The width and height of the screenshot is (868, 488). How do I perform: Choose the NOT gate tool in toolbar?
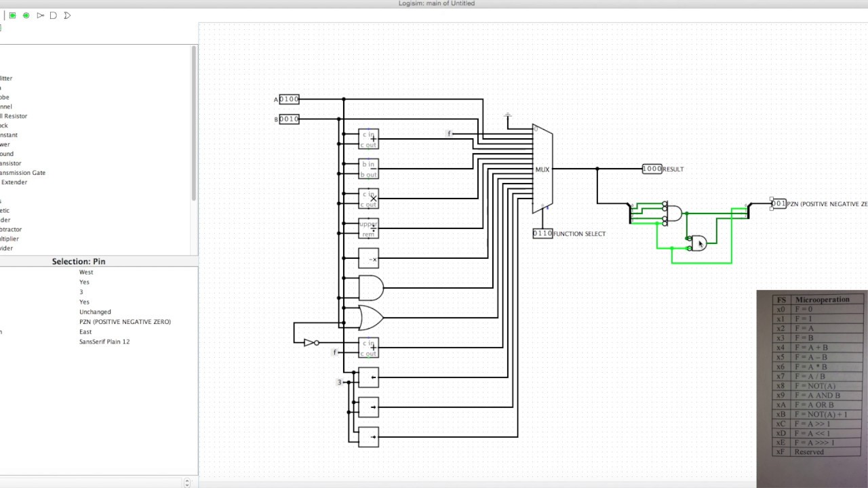tap(40, 15)
